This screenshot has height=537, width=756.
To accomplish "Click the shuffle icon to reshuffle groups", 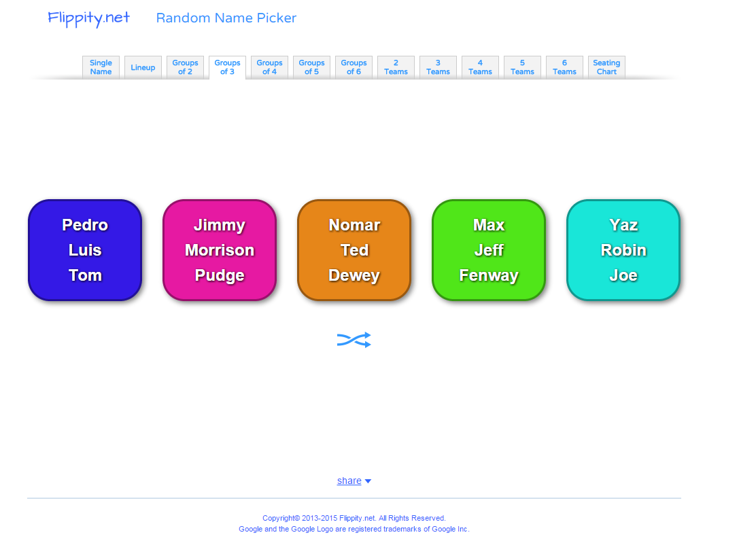I will click(x=354, y=339).
